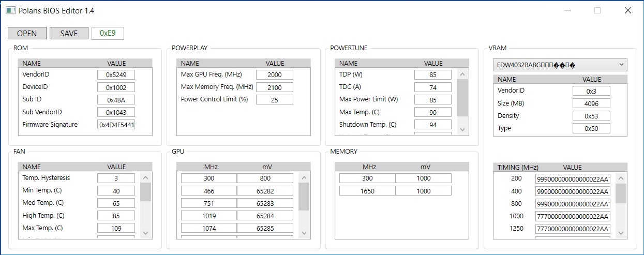The width and height of the screenshot is (644, 255).
Task: Edit memory clock 1650 MHz field
Action: [367, 191]
